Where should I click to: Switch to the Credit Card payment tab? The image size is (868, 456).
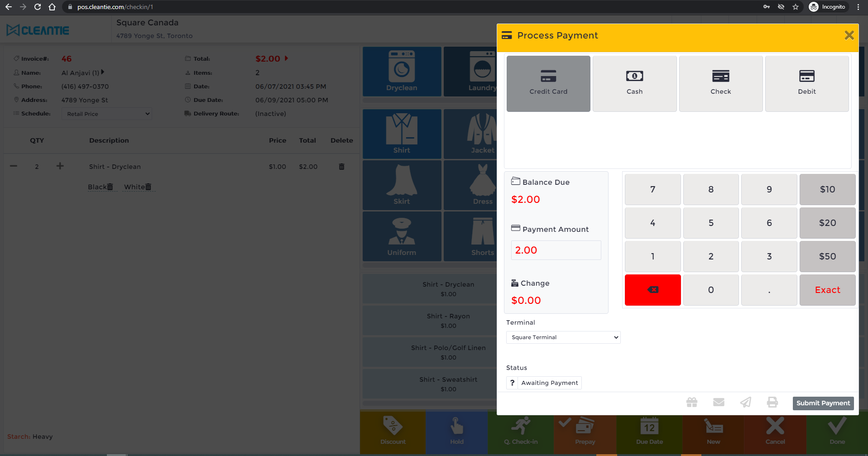tap(548, 83)
